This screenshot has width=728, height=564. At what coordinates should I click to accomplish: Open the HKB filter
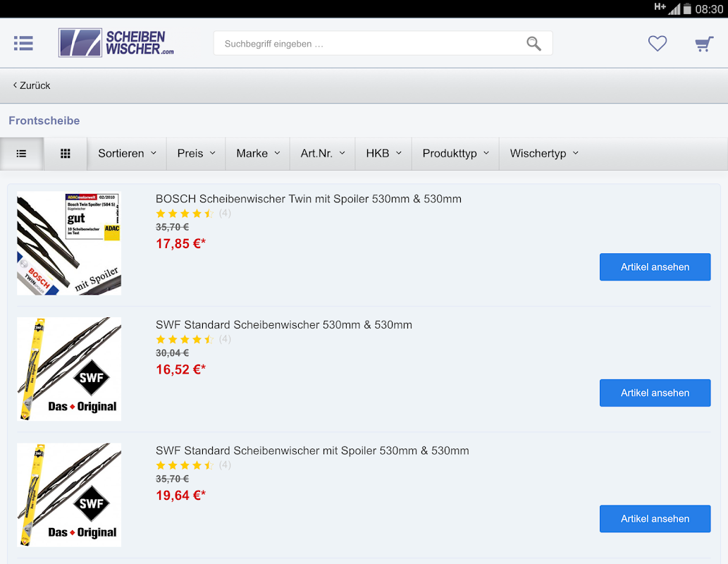pos(383,154)
